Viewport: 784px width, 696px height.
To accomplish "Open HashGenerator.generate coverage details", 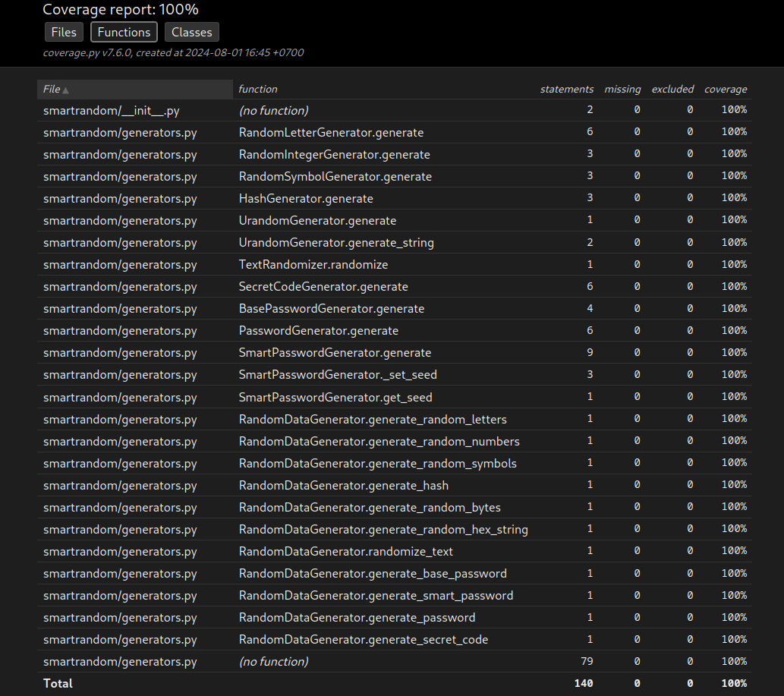I will click(306, 198).
